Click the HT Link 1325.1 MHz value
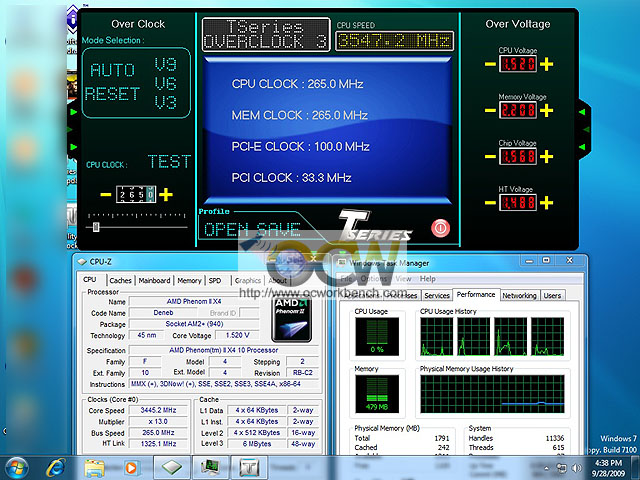640x480 pixels. tap(158, 443)
